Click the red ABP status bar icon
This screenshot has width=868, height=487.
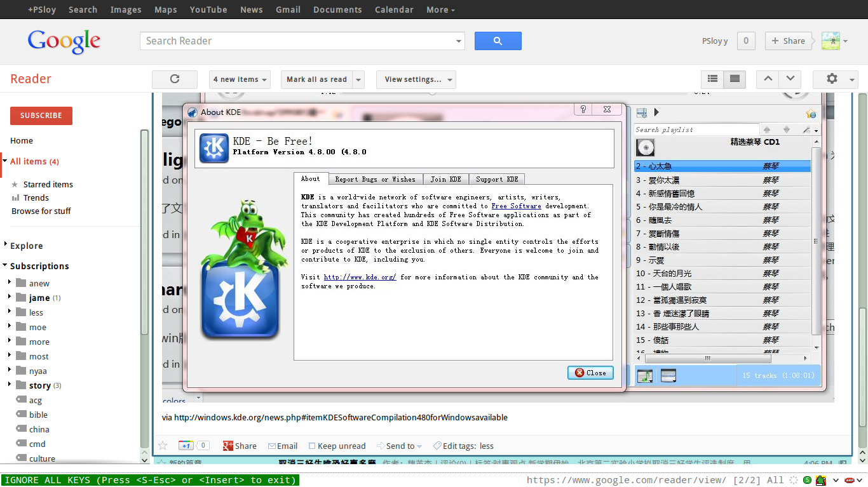pos(850,480)
